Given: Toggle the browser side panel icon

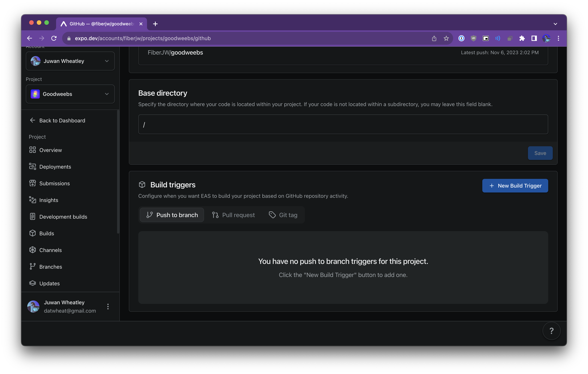Looking at the screenshot, I should tap(534, 38).
